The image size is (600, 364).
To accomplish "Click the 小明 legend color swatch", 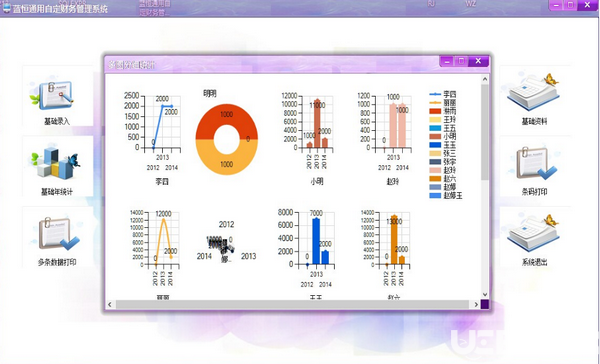I will [435, 136].
